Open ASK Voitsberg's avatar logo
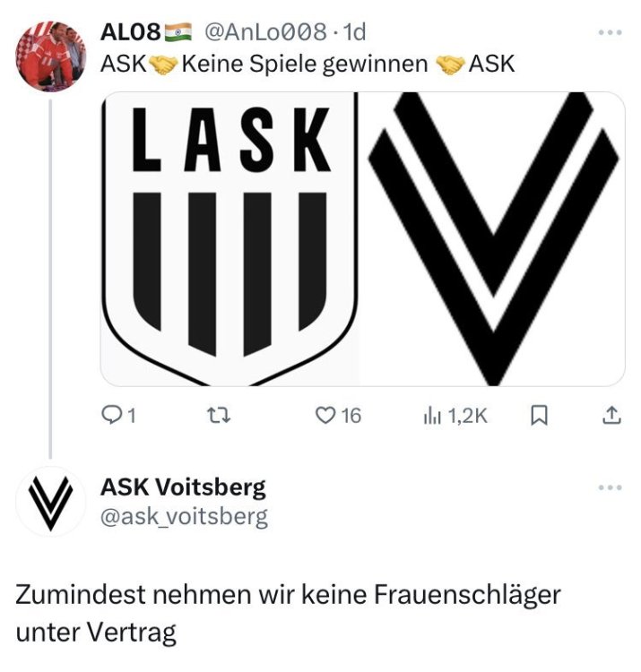This screenshot has height=672, width=641. [50, 503]
